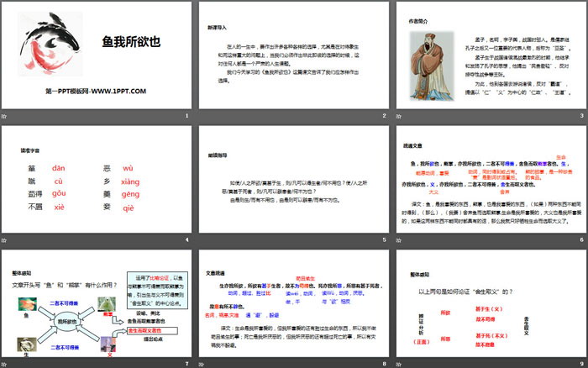Select slide 4 showing pinyin pronunciations
Screen dimensions: 588x368
pos(97,179)
